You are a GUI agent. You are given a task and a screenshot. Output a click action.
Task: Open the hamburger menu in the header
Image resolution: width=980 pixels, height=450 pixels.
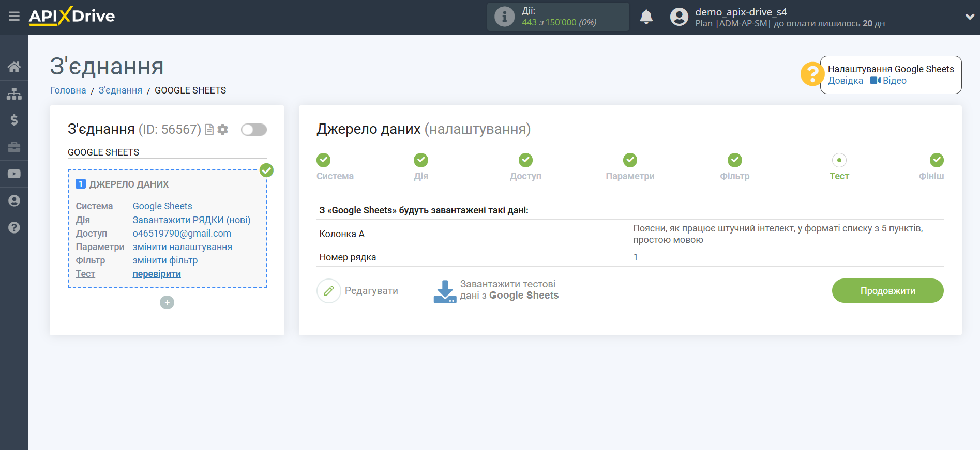tap(14, 17)
